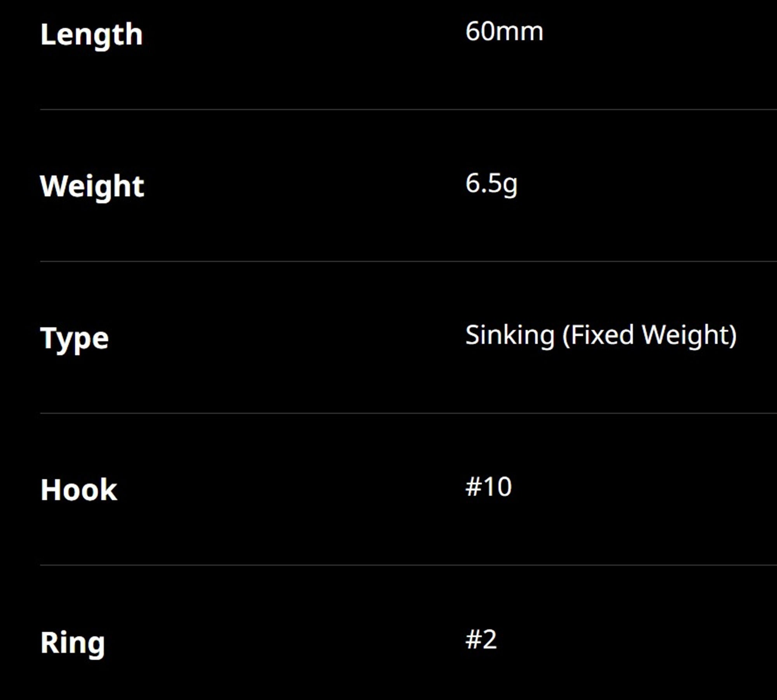Click the divider line below Hook row

(x=408, y=565)
